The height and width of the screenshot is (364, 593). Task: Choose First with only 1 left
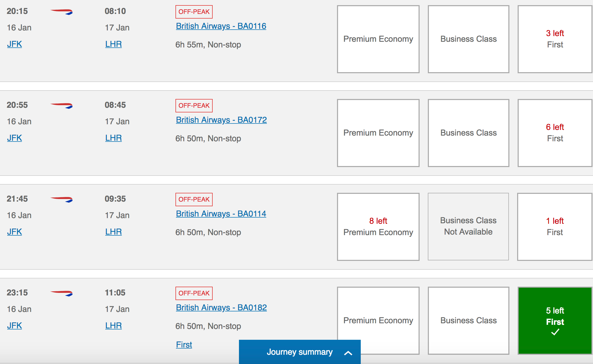point(555,227)
